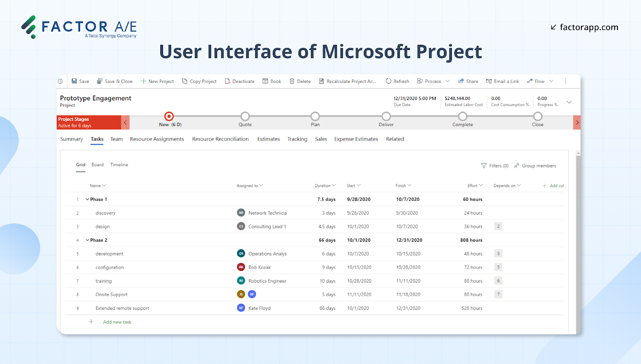Screen dimensions: 641x364
Task: Click the Group members icon
Action: [x=516, y=165]
